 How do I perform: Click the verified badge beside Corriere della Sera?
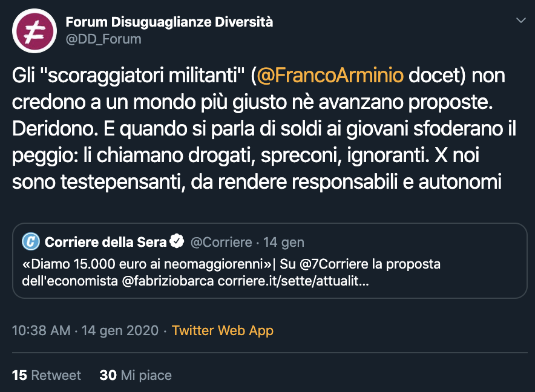[177, 243]
